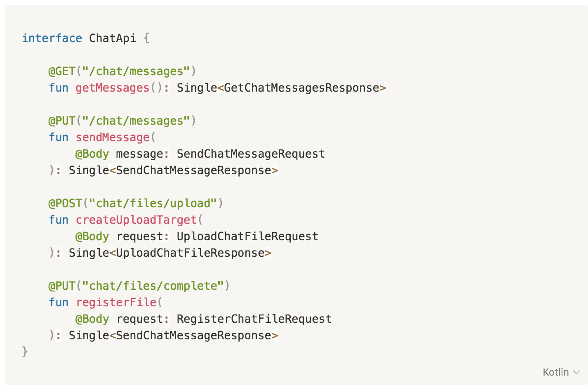The width and height of the screenshot is (588, 388).
Task: Click GetChatMessagesResponse type
Action: pyautogui.click(x=301, y=88)
